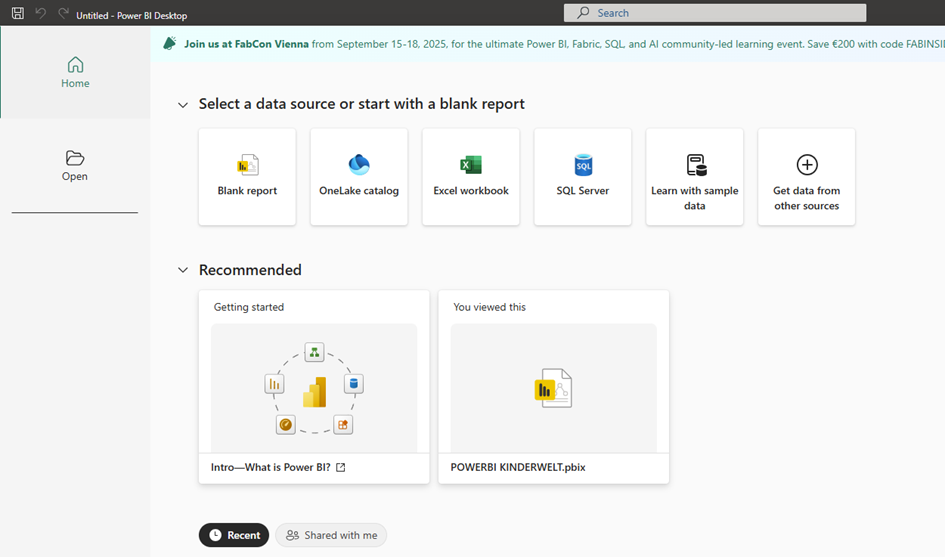Viewport: 945px width, 557px height.
Task: Switch to the Recent tab
Action: (234, 535)
